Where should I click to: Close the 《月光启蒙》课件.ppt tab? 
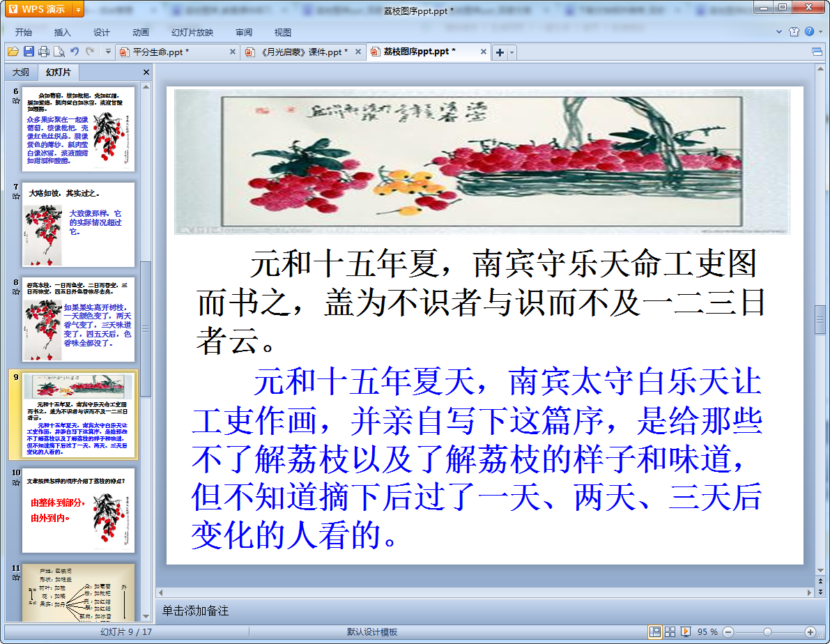[358, 52]
